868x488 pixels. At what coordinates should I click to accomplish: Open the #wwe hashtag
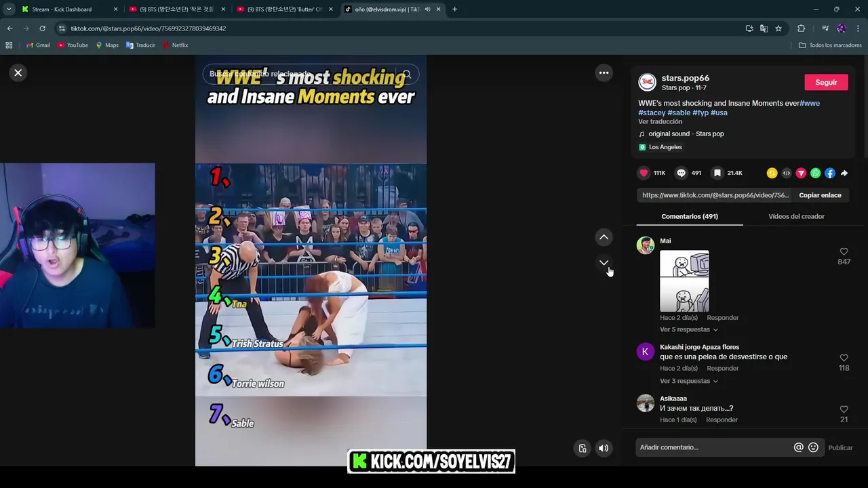point(810,103)
